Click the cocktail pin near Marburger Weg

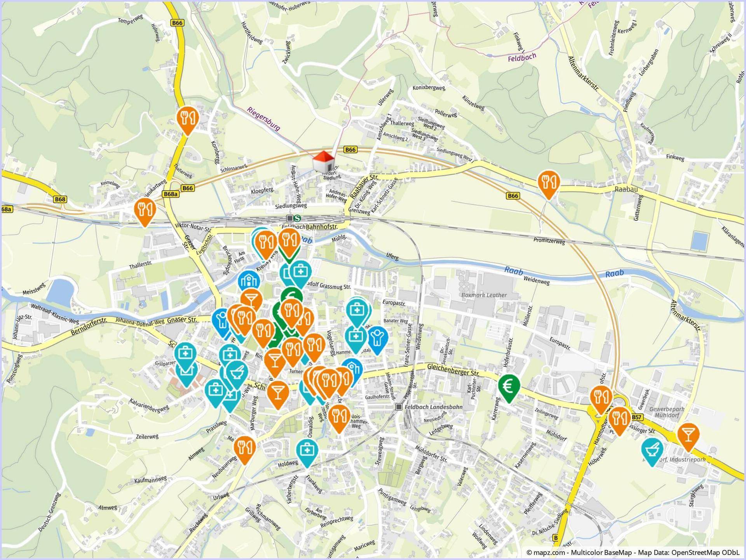278,392
